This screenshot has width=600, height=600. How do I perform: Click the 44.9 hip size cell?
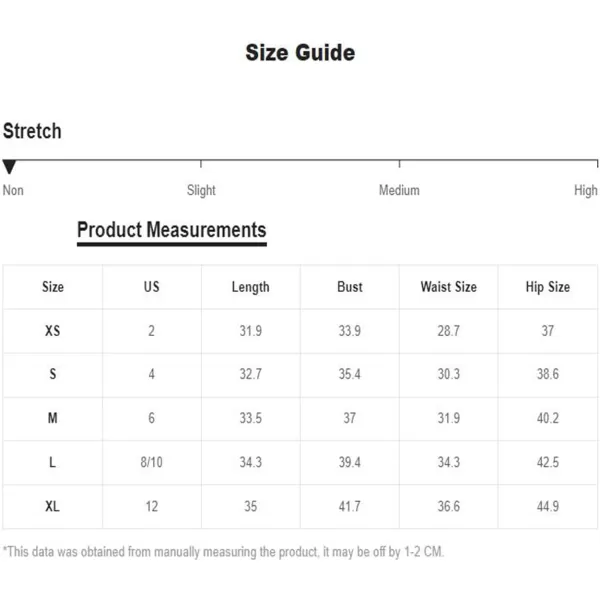547,507
